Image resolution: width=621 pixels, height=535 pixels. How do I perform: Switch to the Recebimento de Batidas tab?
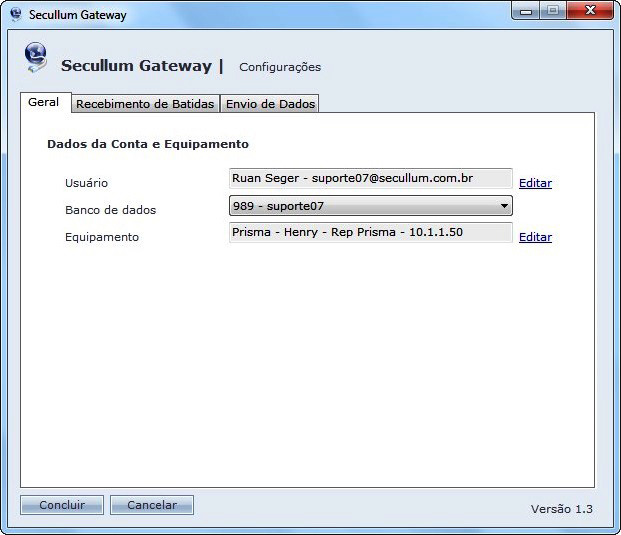[x=145, y=104]
